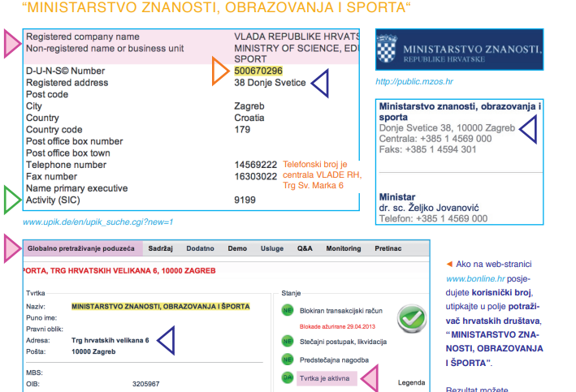This screenshot has height=392, width=576.
Task: Click the Centrala: +385 1 4569 000 line
Action: click(x=435, y=139)
